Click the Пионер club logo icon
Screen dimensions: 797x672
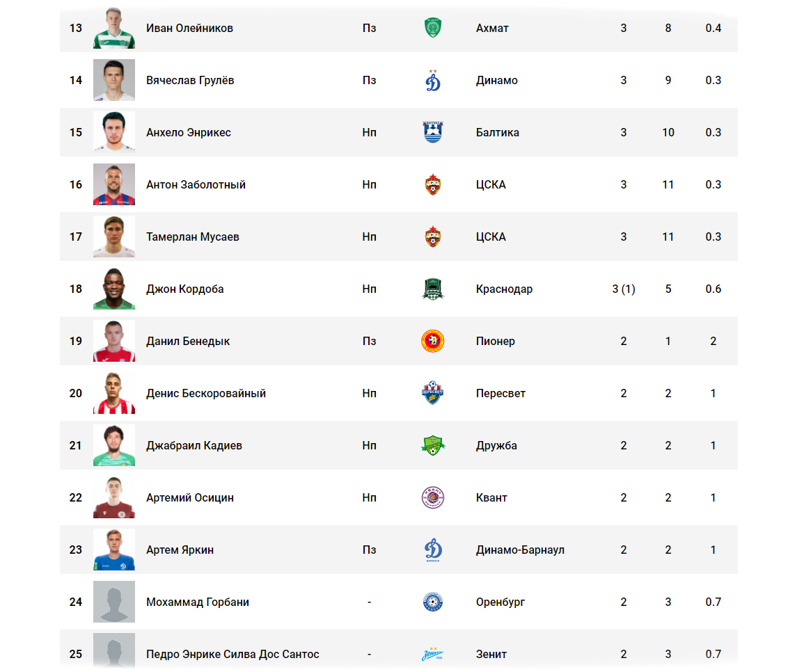pyautogui.click(x=432, y=341)
